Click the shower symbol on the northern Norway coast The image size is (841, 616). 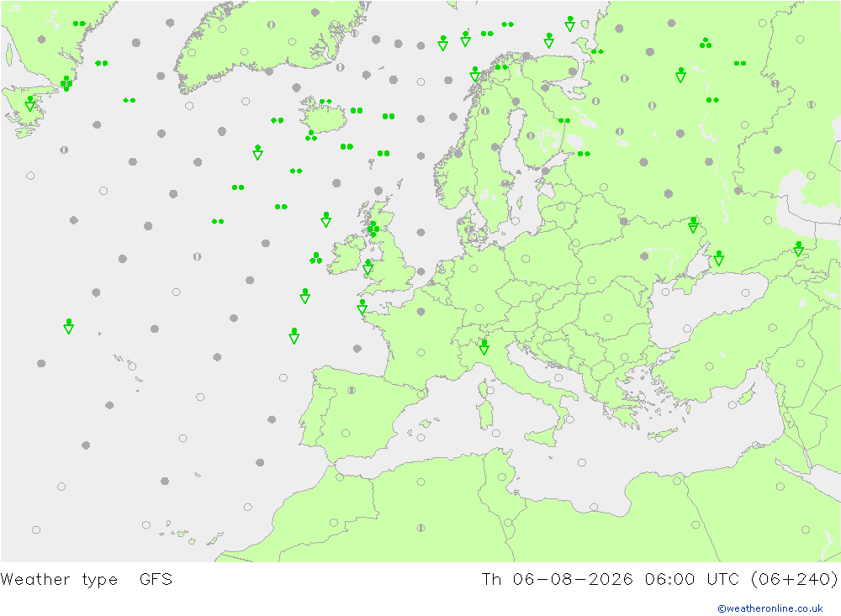pos(474,74)
